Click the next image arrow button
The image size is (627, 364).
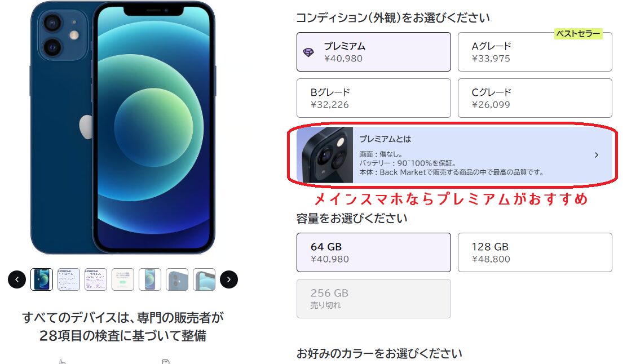pyautogui.click(x=229, y=279)
